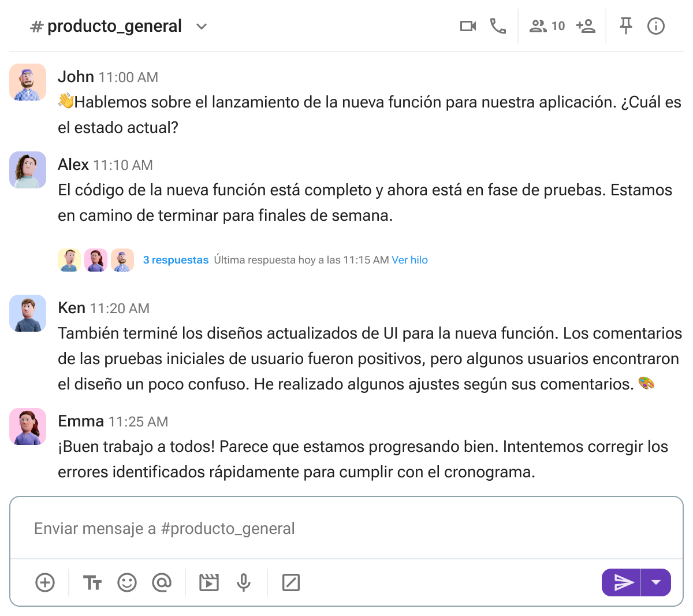Start a video call in the channel

pyautogui.click(x=468, y=25)
